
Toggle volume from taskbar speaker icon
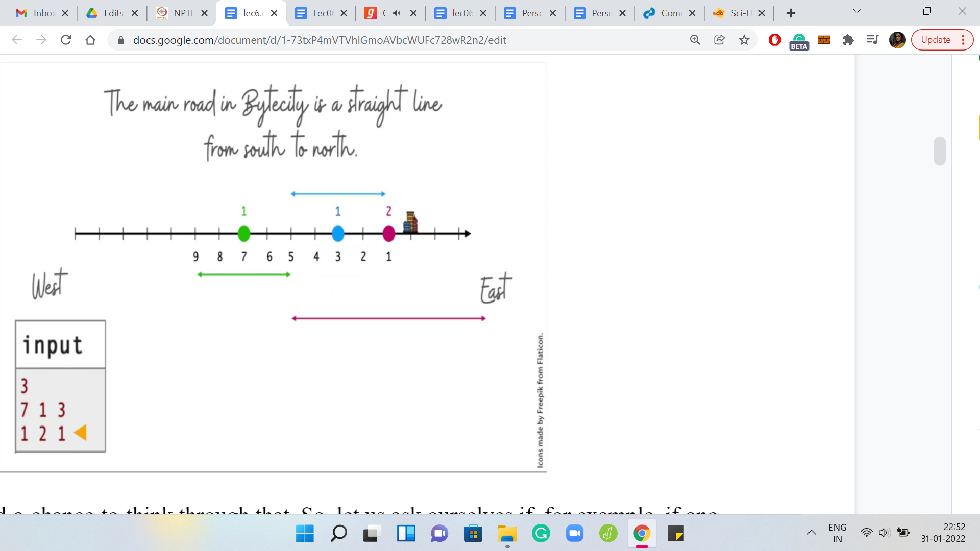[884, 533]
